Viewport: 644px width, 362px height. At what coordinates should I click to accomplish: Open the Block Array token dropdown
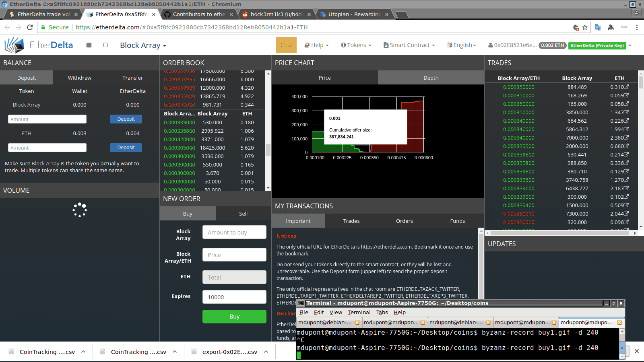(x=143, y=45)
